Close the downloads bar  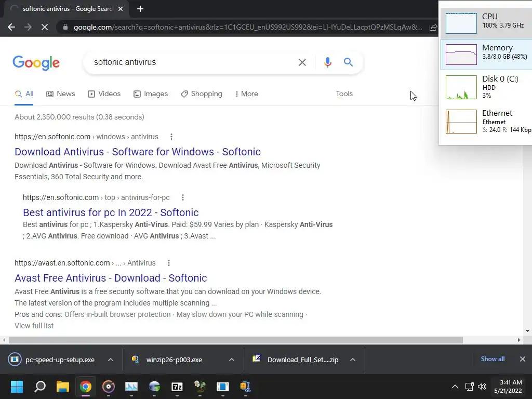click(523, 359)
